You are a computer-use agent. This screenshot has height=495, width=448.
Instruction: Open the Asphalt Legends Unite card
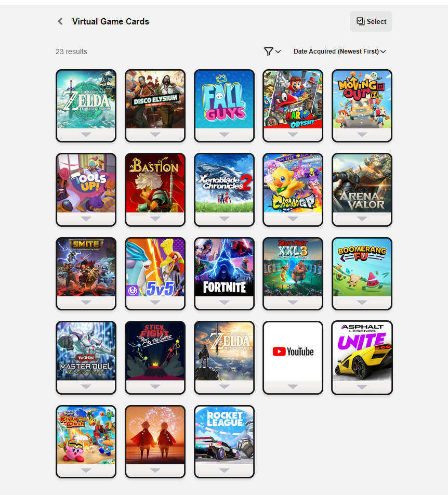(x=362, y=351)
